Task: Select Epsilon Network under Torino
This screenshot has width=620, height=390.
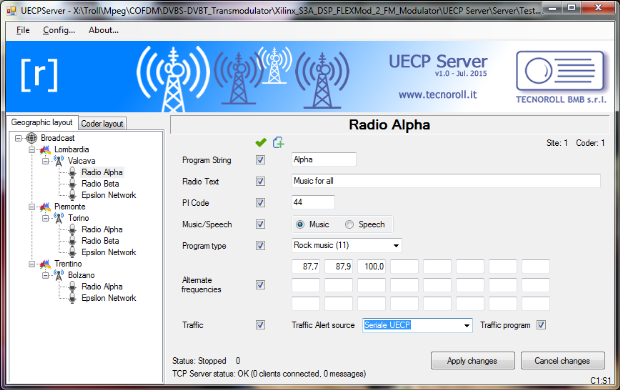Action: pos(109,252)
